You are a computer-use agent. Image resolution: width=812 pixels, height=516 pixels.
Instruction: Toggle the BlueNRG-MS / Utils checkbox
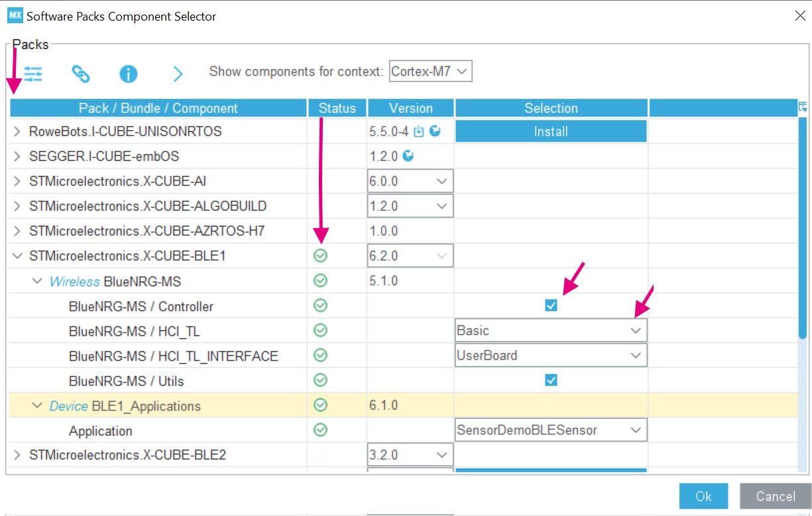click(x=551, y=380)
